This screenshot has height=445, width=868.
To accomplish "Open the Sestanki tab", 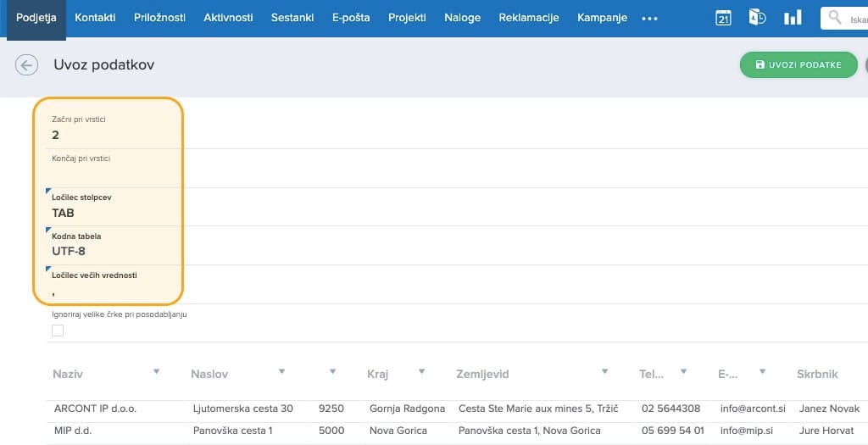I will click(292, 18).
